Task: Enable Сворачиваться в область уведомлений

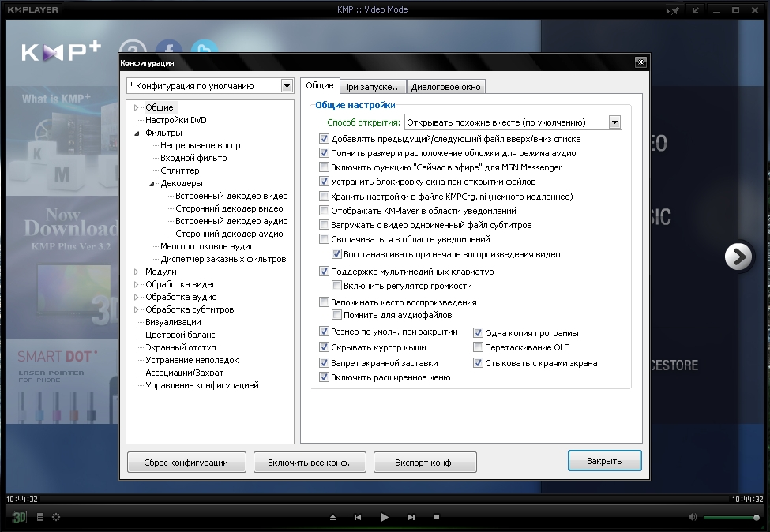Action: (x=324, y=239)
